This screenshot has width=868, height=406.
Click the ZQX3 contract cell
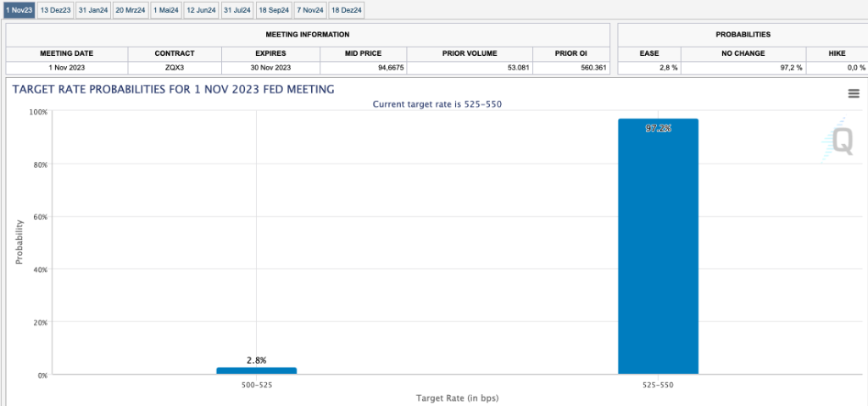click(175, 68)
